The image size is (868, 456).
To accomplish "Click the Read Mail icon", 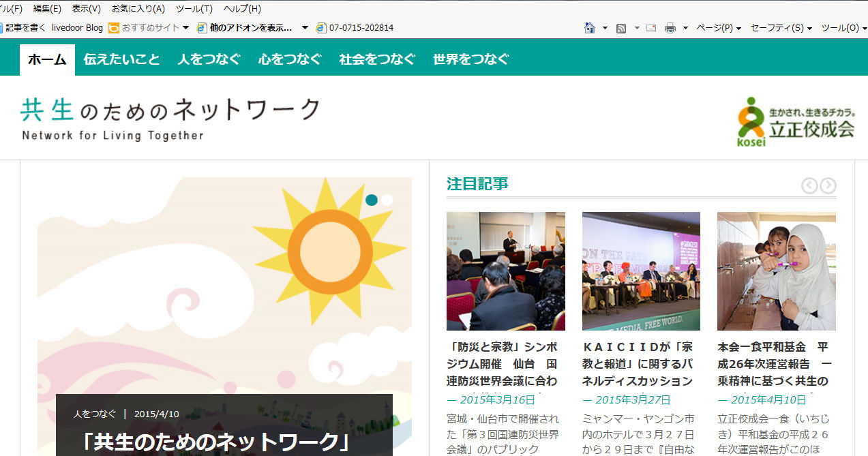I will tap(651, 28).
